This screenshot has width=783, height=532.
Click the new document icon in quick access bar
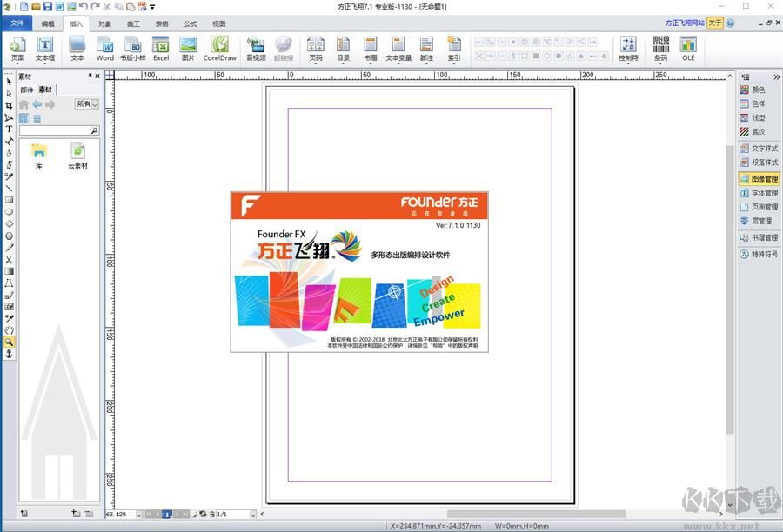[x=24, y=6]
